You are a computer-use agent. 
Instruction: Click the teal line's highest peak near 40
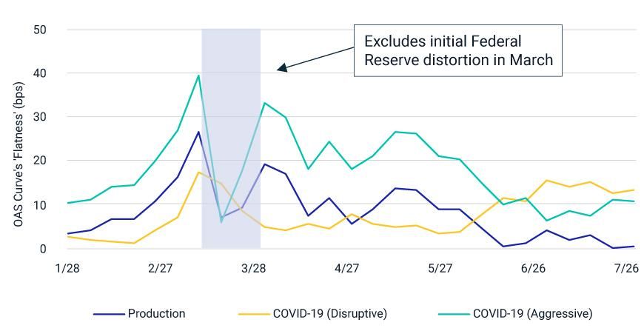coord(198,76)
